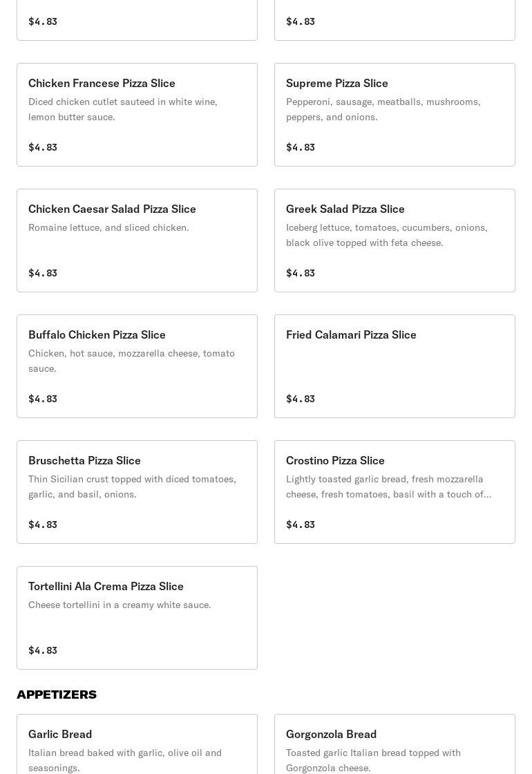Select the Supreme Pizza Slice card
Image resolution: width=532 pixels, height=774 pixels.
pyautogui.click(x=395, y=115)
